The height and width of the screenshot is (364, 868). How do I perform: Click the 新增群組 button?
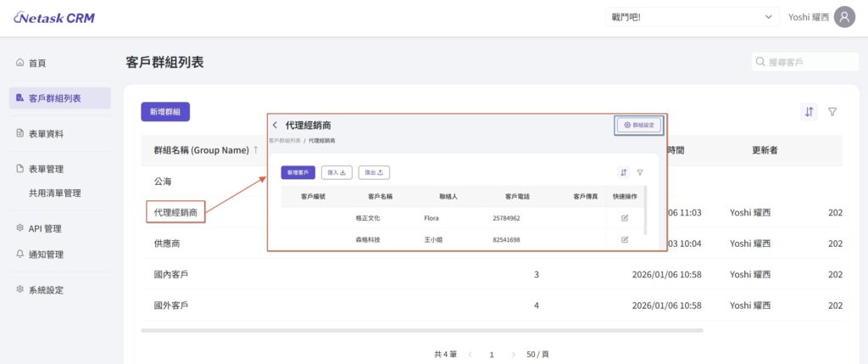coord(165,112)
